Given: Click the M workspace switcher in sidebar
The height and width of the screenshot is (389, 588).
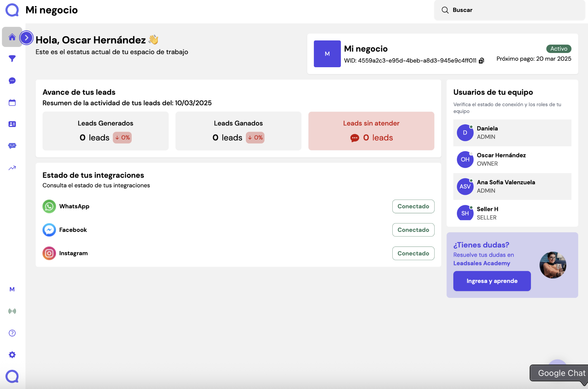Looking at the screenshot, I should (12, 289).
